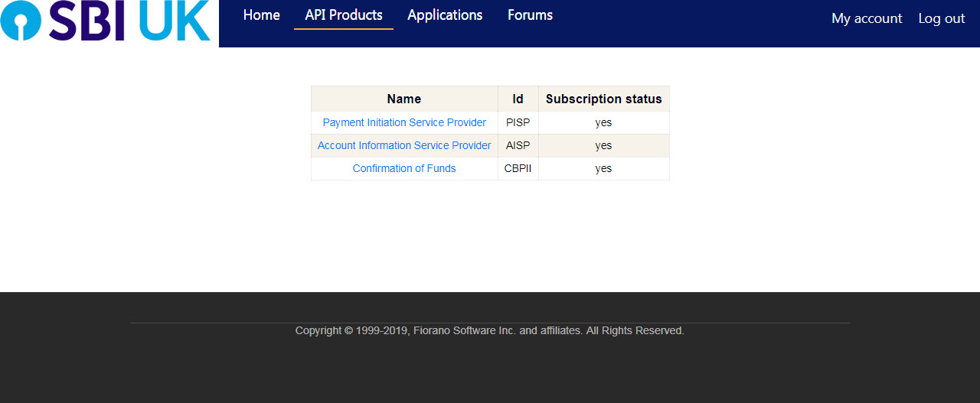Click the Id column header
The image size is (980, 403).
coord(518,99)
